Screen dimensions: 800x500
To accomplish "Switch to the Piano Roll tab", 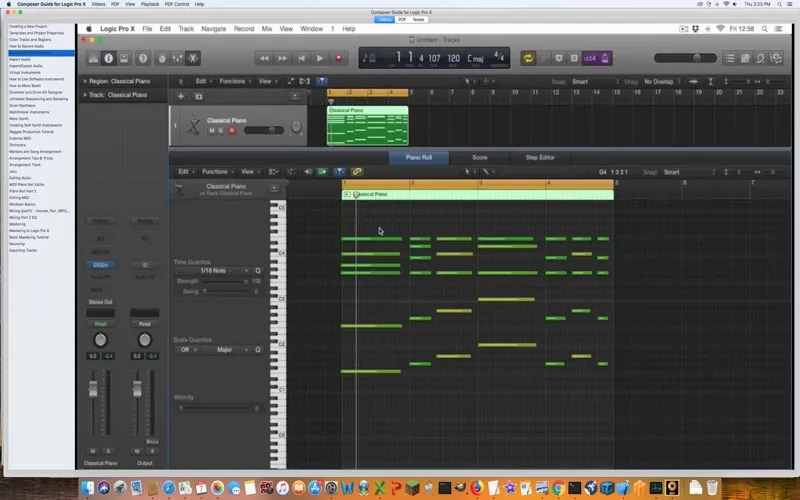I will [419, 158].
